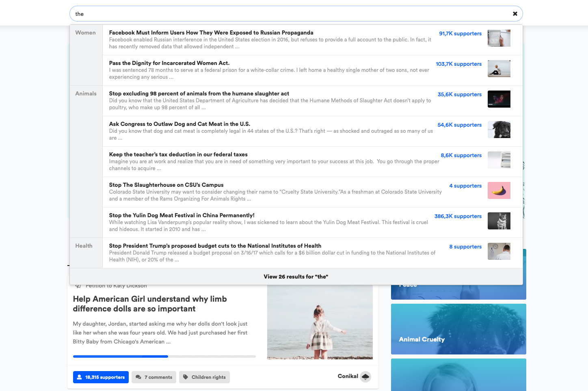The width and height of the screenshot is (588, 391).
Task: Click the badge icon next to Conikal
Action: [365, 376]
